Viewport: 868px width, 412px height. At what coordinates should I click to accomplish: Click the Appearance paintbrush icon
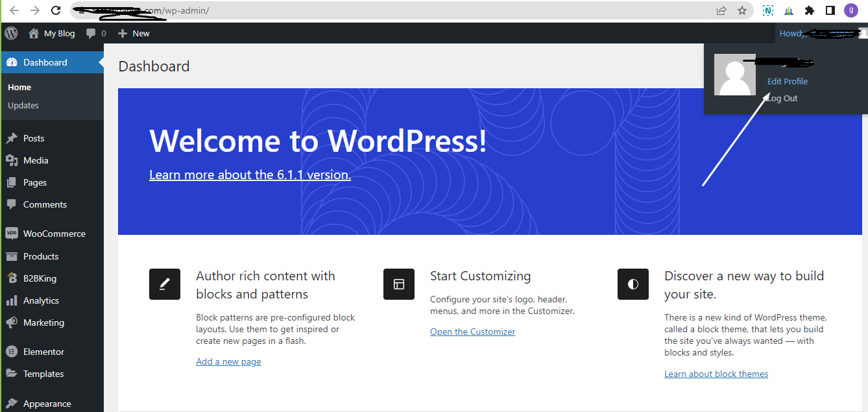(x=11, y=404)
